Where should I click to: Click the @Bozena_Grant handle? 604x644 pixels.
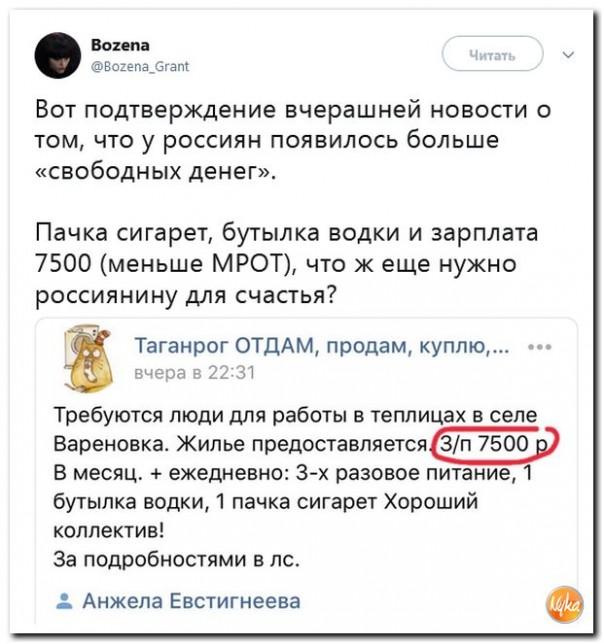pyautogui.click(x=132, y=67)
